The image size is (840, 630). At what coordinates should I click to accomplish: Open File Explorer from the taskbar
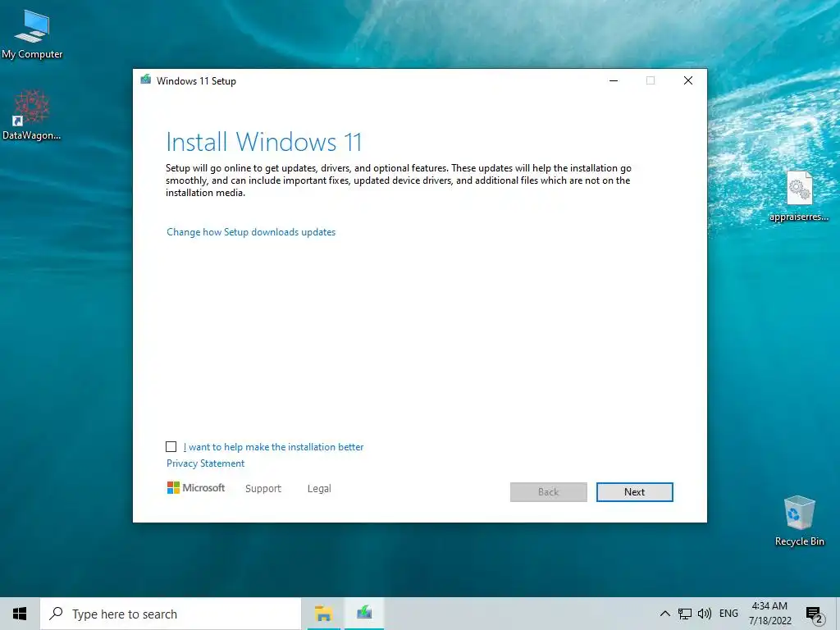tap(323, 614)
